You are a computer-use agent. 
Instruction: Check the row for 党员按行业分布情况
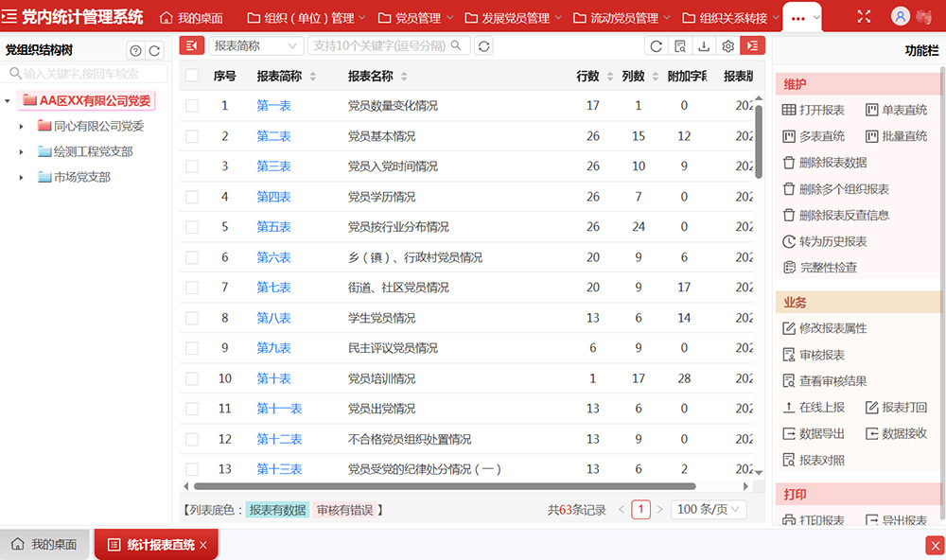[x=192, y=227]
